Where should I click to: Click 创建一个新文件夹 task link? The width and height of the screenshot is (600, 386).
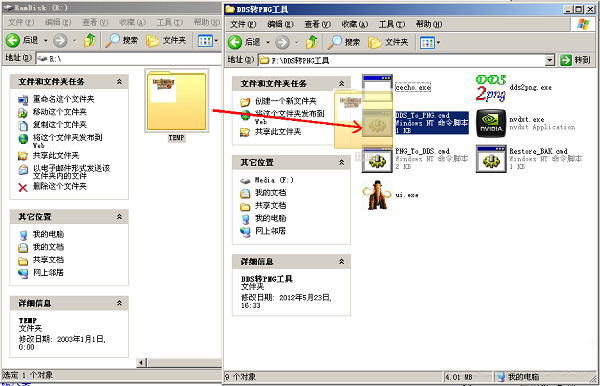click(278, 101)
